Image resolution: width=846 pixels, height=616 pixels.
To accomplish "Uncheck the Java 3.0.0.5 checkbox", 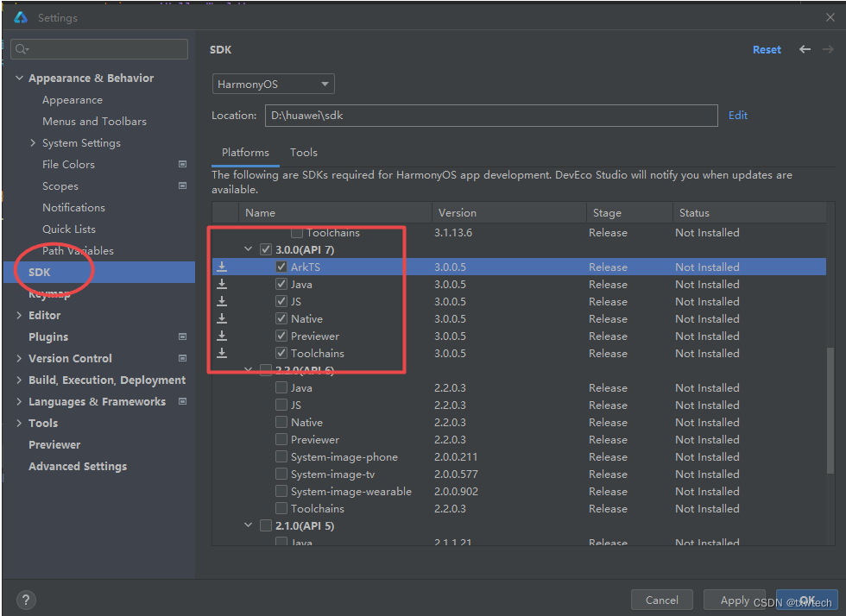I will (281, 284).
